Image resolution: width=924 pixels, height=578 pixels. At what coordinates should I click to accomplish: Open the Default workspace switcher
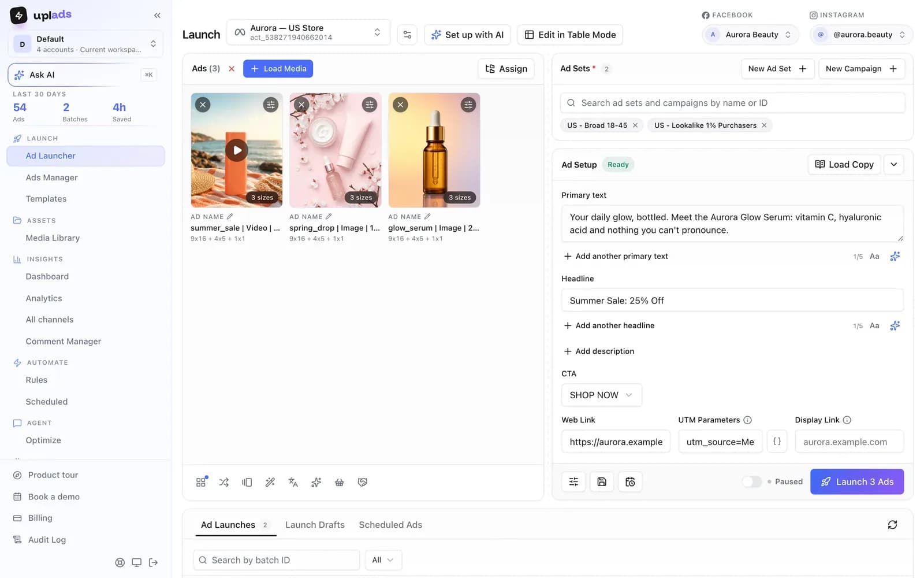[x=85, y=44]
